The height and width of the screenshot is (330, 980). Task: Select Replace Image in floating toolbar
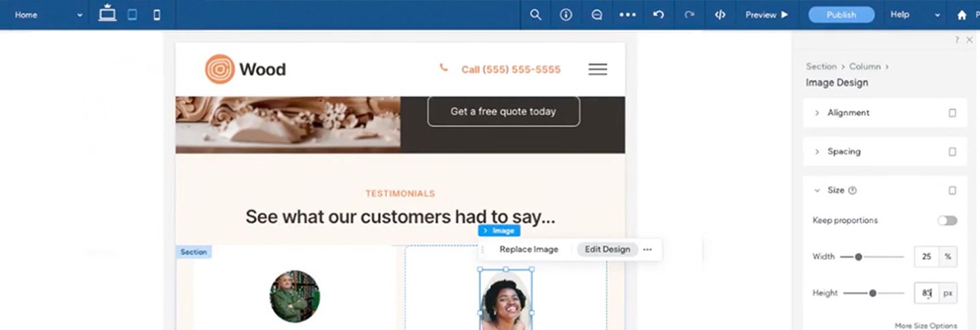click(528, 250)
